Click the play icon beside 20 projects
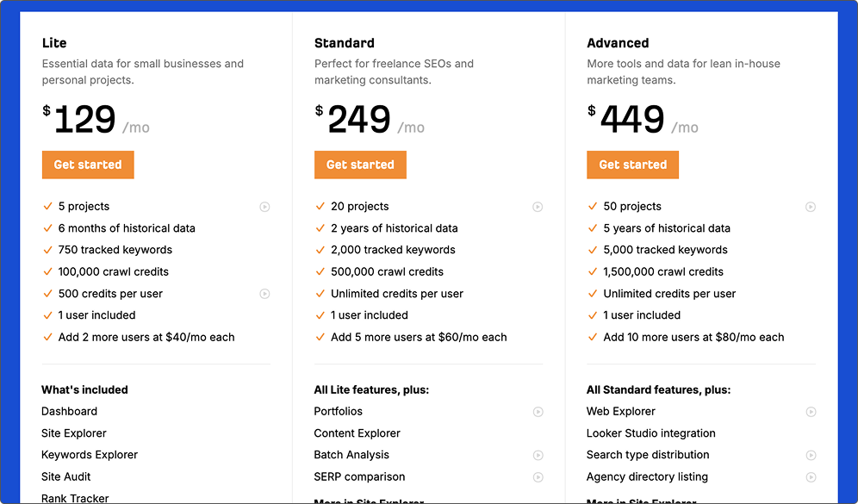Image resolution: width=858 pixels, height=504 pixels. tap(538, 207)
